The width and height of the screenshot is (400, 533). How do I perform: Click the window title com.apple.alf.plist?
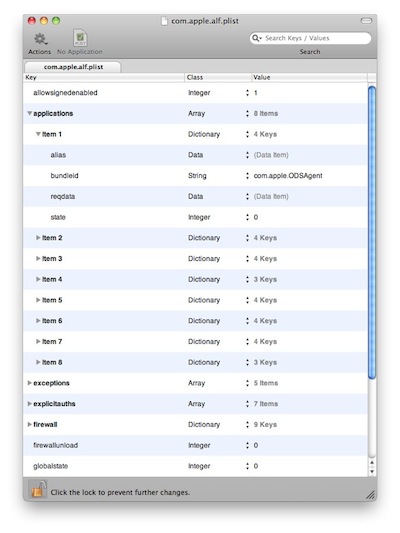tap(205, 21)
